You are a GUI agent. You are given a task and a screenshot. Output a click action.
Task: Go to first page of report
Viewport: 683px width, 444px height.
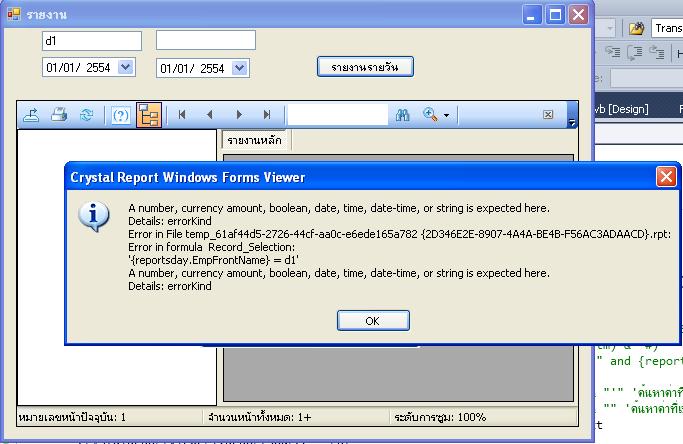pos(182,115)
